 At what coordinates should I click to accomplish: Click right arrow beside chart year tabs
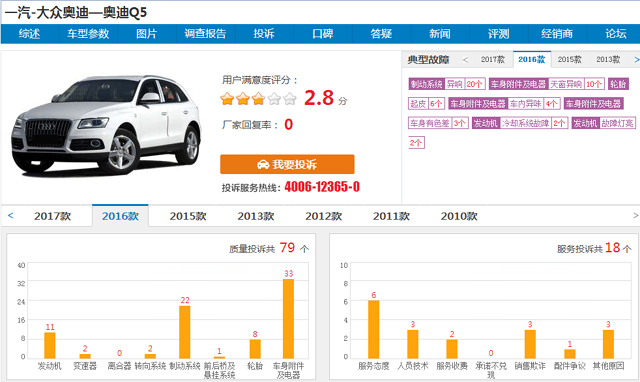coord(636,215)
